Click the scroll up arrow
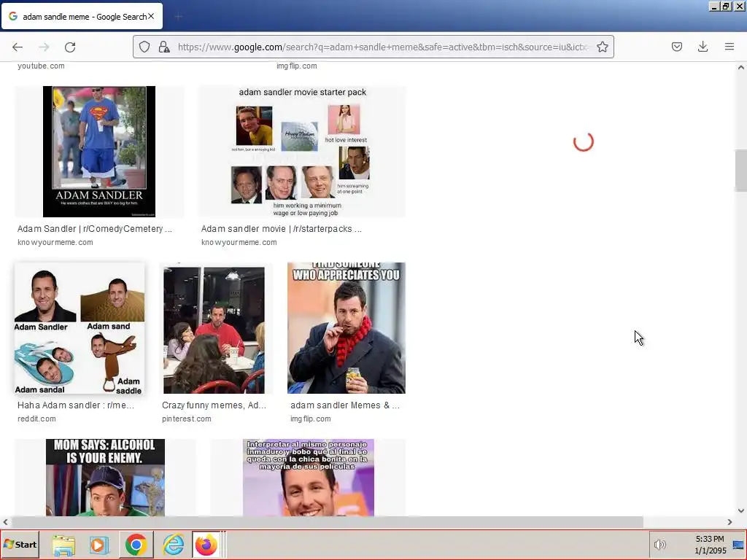This screenshot has height=560, width=747. click(x=740, y=68)
